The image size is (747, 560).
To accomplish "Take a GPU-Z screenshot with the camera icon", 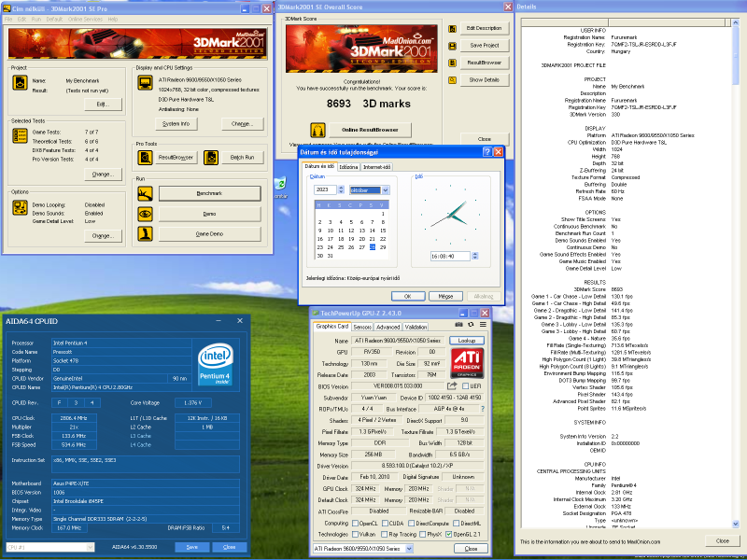I will 458,324.
